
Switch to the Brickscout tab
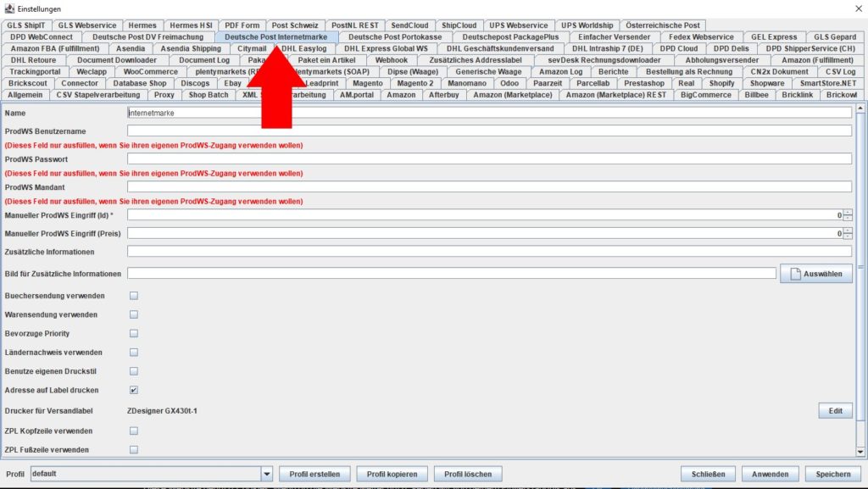point(28,84)
